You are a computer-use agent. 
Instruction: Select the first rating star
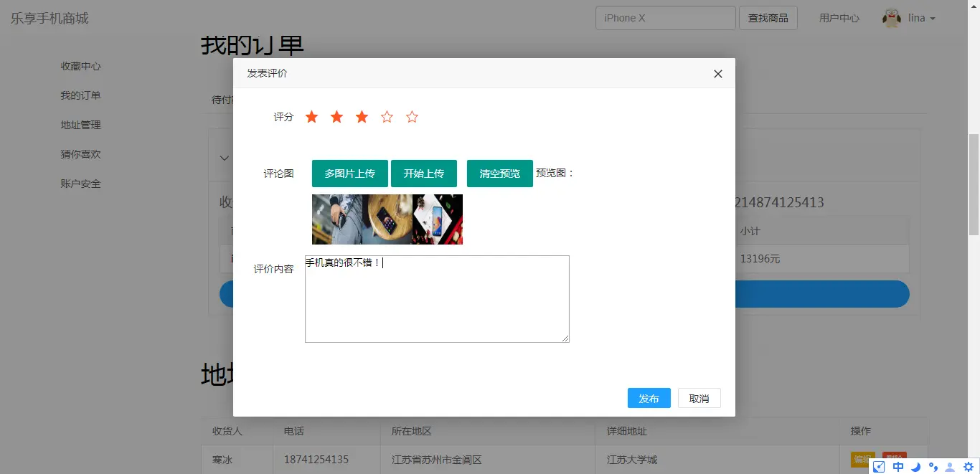[311, 117]
